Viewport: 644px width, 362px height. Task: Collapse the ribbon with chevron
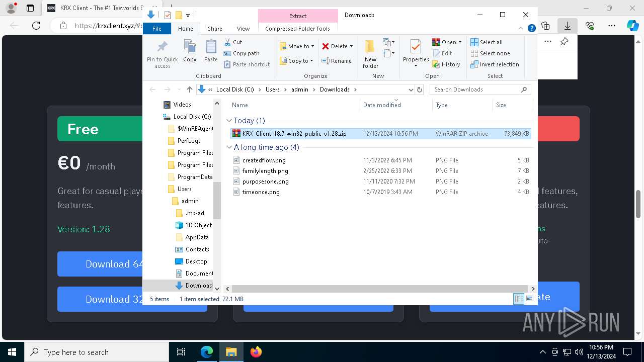tap(522, 29)
